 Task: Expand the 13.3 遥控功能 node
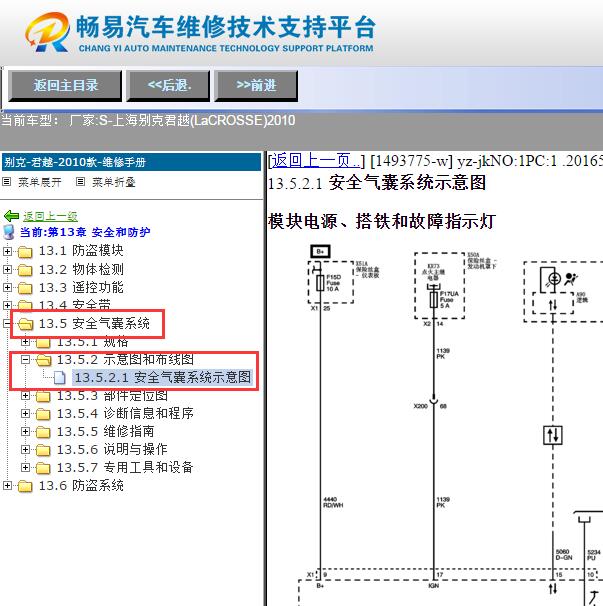pos(7,288)
